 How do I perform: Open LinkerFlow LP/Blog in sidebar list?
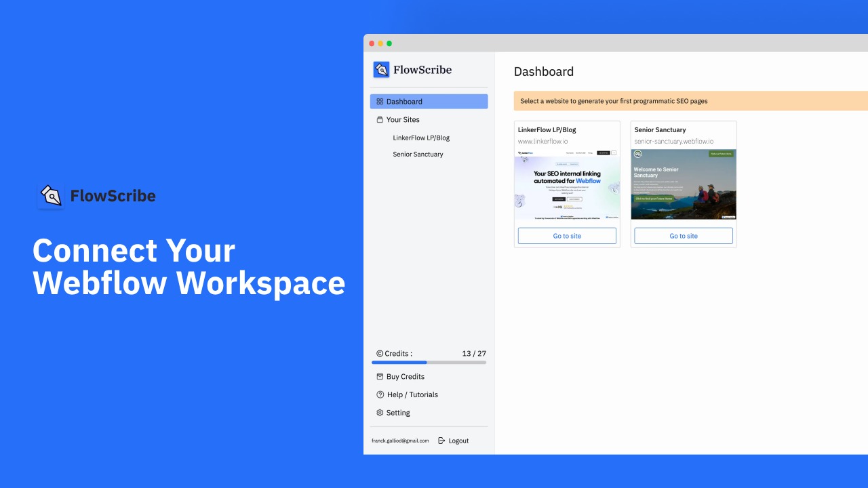point(421,138)
